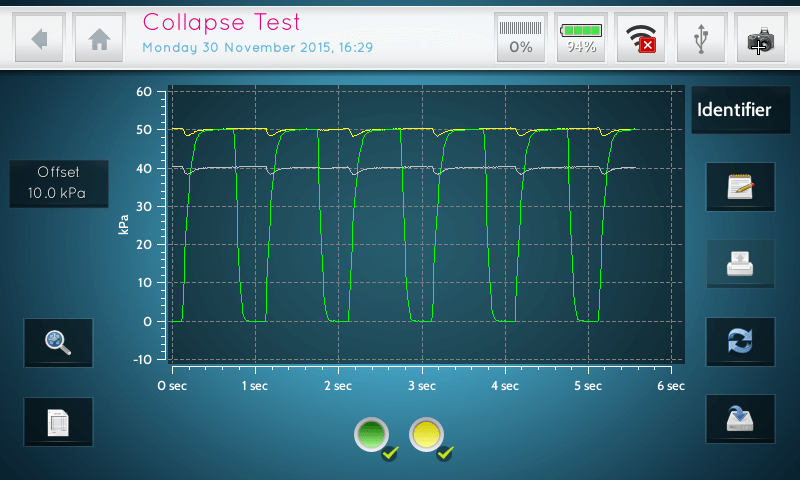Screen dimensions: 800x480
Task: Refresh the test using the circular arrows
Action: tap(740, 341)
